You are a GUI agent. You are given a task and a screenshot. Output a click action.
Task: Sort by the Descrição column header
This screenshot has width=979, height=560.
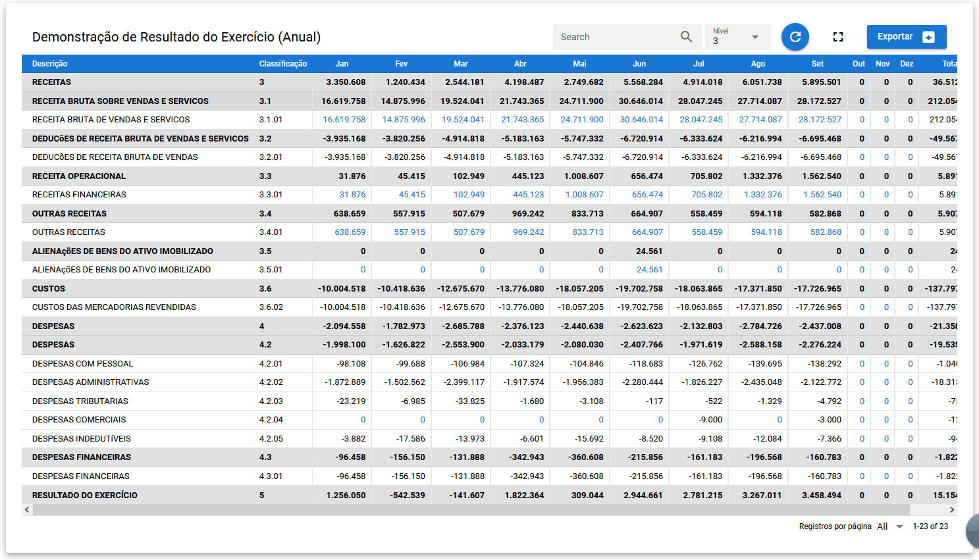coord(50,64)
